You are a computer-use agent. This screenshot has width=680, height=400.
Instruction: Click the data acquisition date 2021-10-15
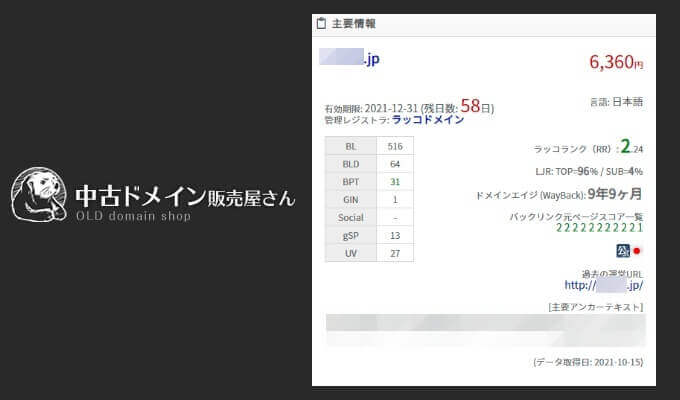coord(618,362)
